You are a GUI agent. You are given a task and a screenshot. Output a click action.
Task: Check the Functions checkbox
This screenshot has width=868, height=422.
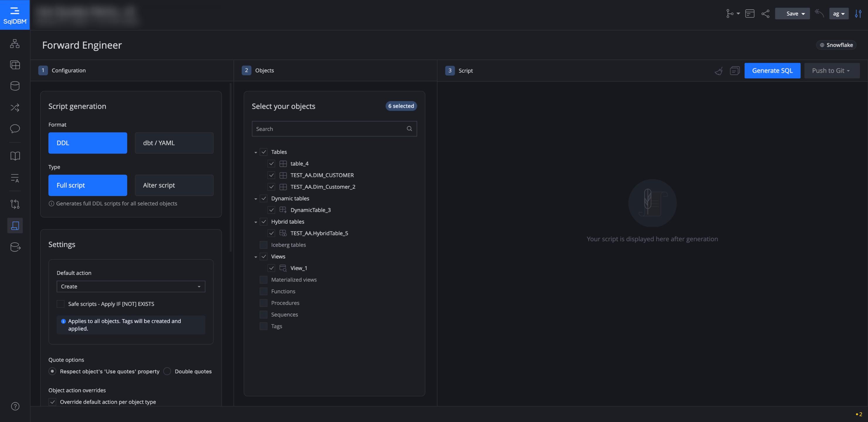point(263,291)
